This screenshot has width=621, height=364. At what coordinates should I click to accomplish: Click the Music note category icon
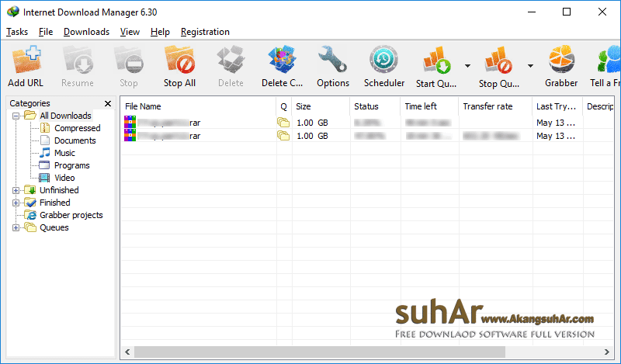coord(45,152)
